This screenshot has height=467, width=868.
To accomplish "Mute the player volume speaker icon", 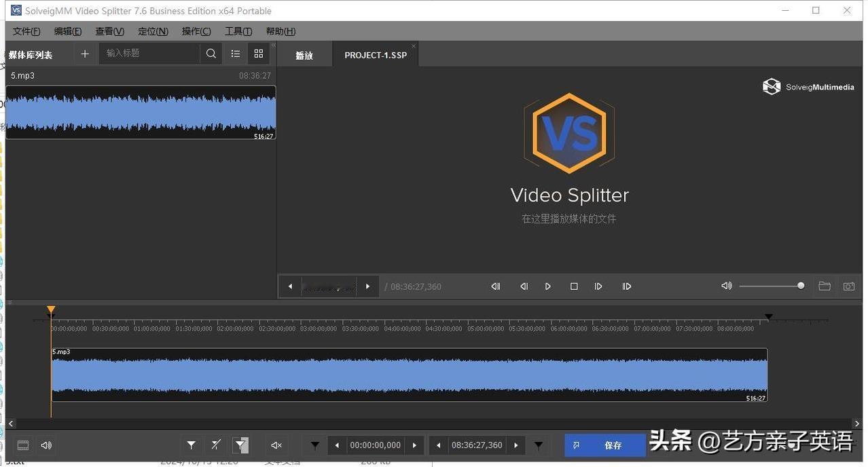I will (x=726, y=286).
